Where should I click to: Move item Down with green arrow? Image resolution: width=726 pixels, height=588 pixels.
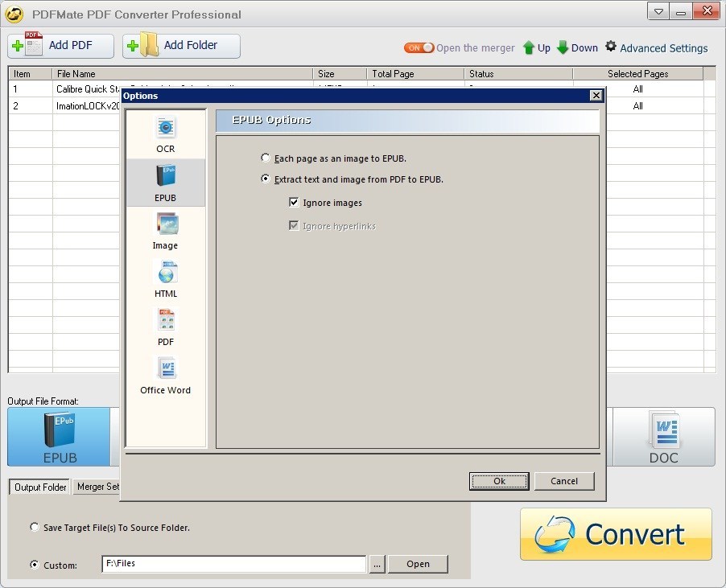577,47
